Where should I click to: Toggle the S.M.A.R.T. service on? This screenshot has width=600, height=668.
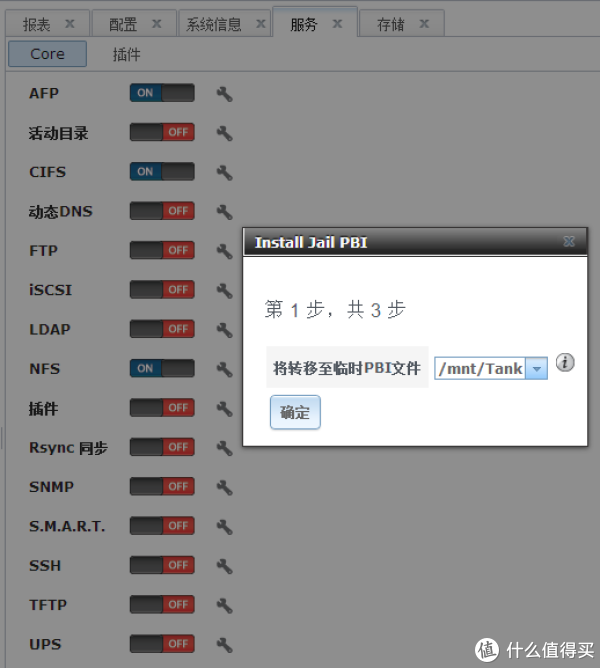[162, 526]
